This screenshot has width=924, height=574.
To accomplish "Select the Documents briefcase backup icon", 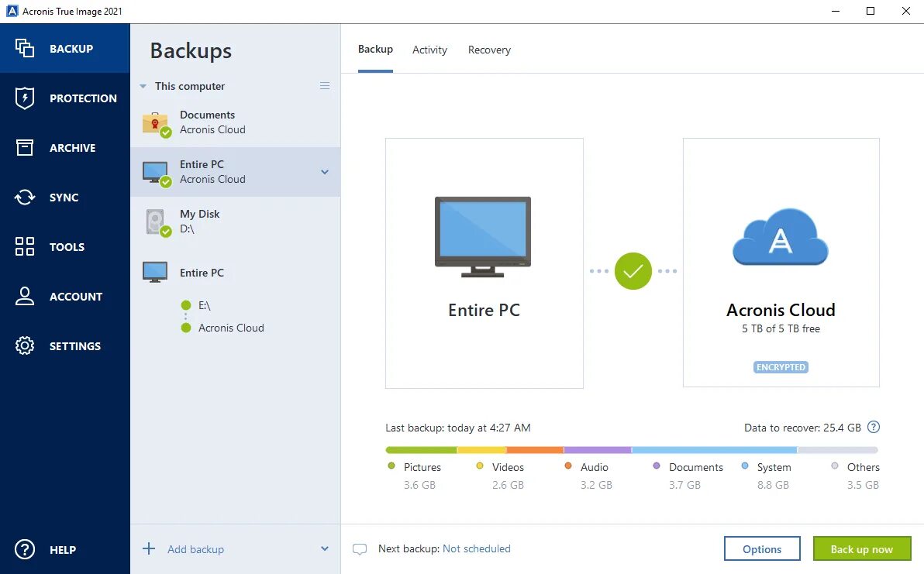I will tap(156, 124).
